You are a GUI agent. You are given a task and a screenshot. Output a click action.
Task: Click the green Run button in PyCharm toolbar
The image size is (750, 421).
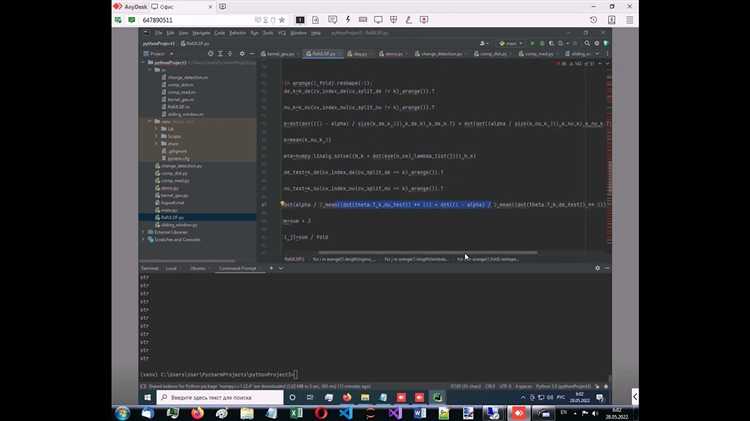pos(532,44)
